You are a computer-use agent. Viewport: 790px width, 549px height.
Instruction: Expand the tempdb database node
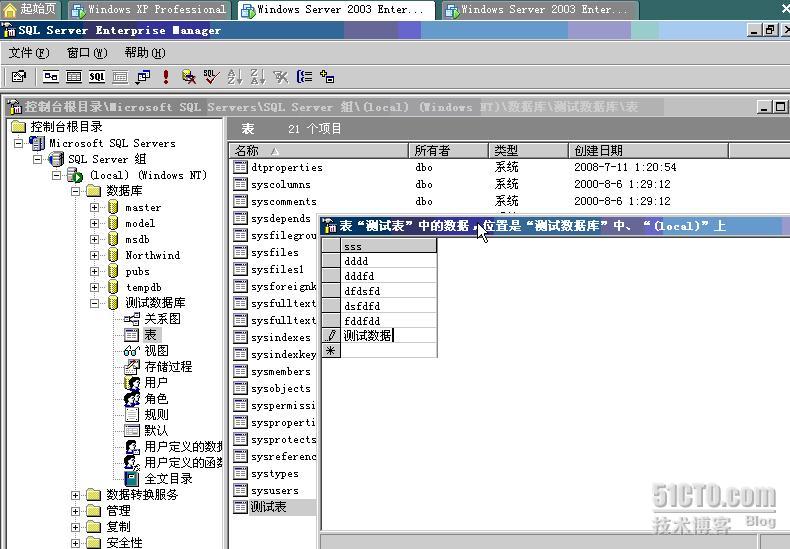pyautogui.click(x=94, y=287)
